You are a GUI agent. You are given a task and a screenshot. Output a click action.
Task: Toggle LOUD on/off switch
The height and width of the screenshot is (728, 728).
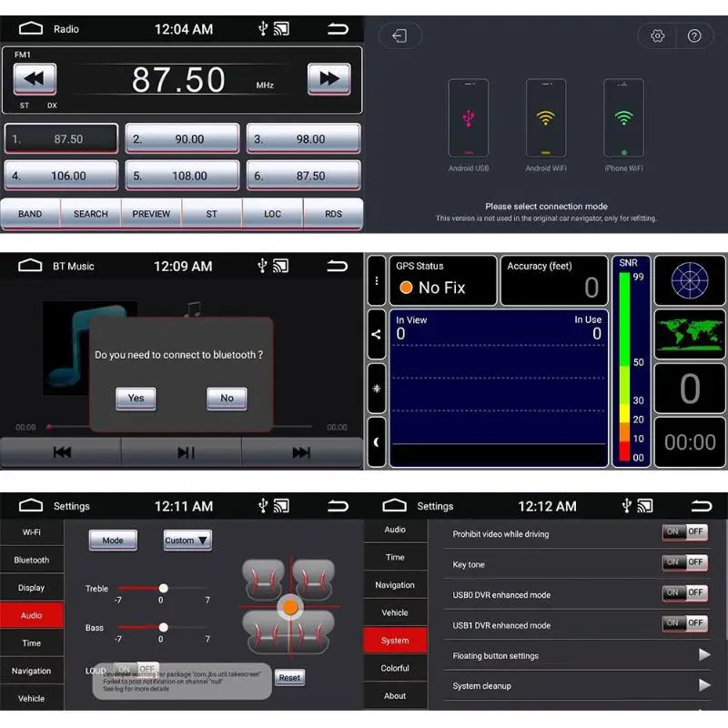(x=136, y=669)
